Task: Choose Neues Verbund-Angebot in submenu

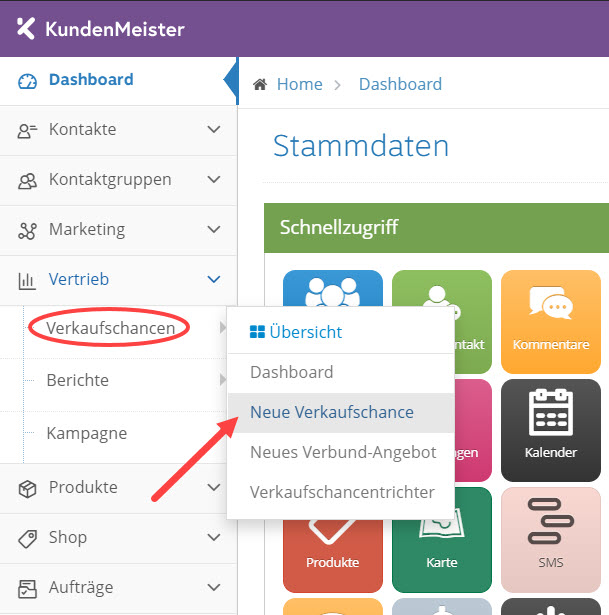Action: coord(343,452)
